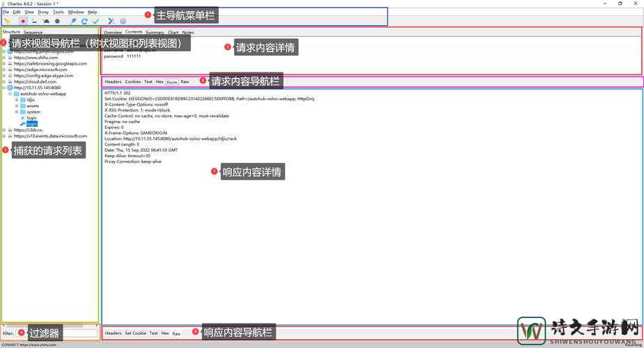This screenshot has height=348, width=644.
Task: Show request Hex tab
Action: 159,81
